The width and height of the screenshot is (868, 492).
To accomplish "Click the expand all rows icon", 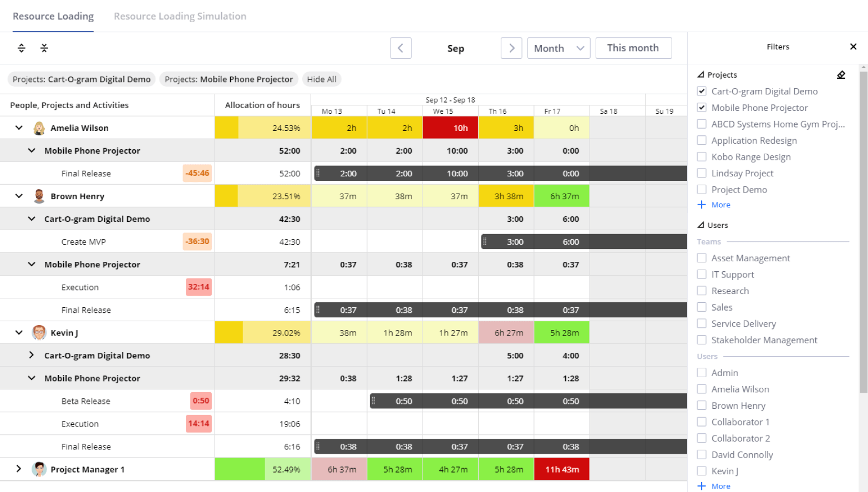I will (22, 48).
